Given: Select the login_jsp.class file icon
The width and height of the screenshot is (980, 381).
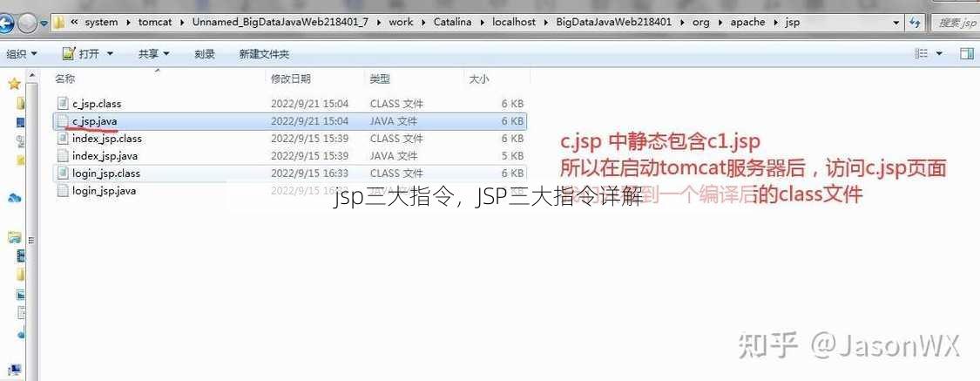Looking at the screenshot, I should (x=63, y=173).
